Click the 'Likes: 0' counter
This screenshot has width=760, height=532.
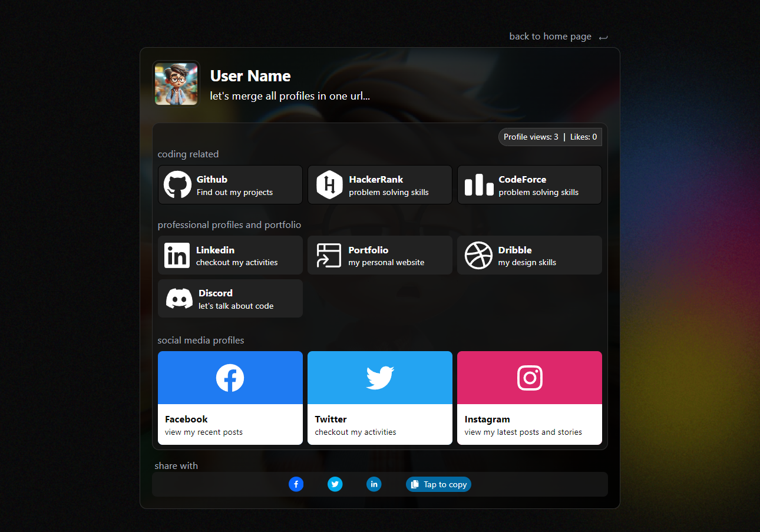(583, 137)
